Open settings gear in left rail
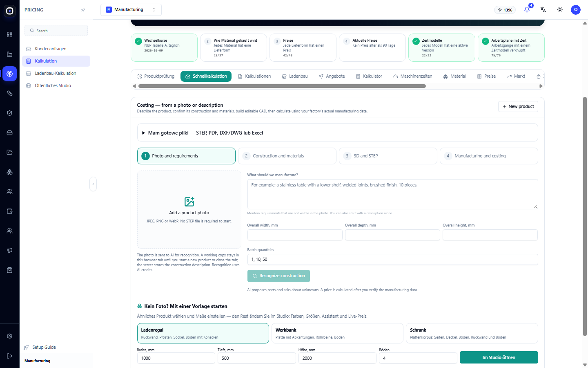 (10, 337)
